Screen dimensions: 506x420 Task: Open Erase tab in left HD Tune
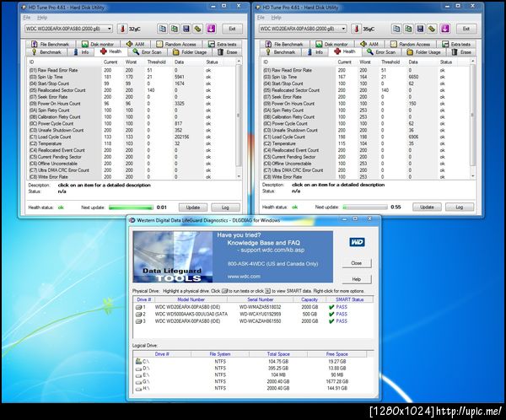[x=228, y=52]
